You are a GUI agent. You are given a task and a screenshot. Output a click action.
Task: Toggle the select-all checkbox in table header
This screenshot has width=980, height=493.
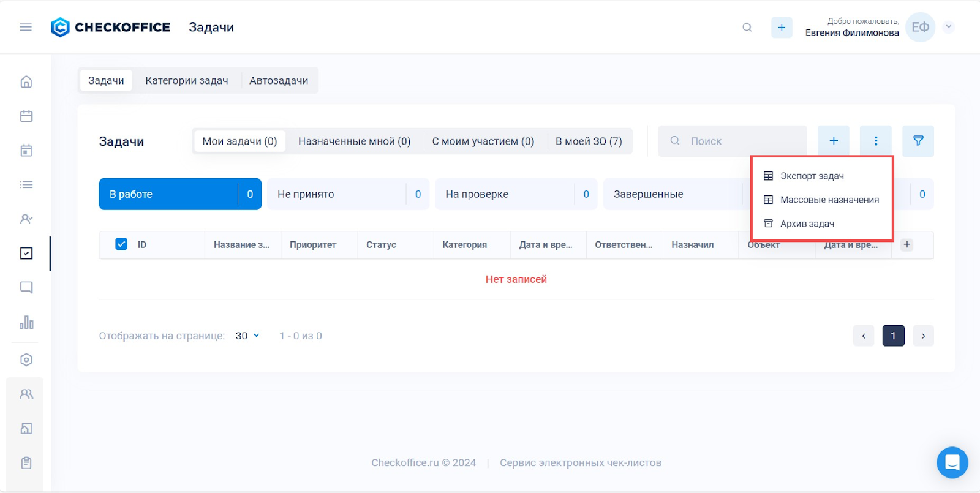(x=121, y=244)
